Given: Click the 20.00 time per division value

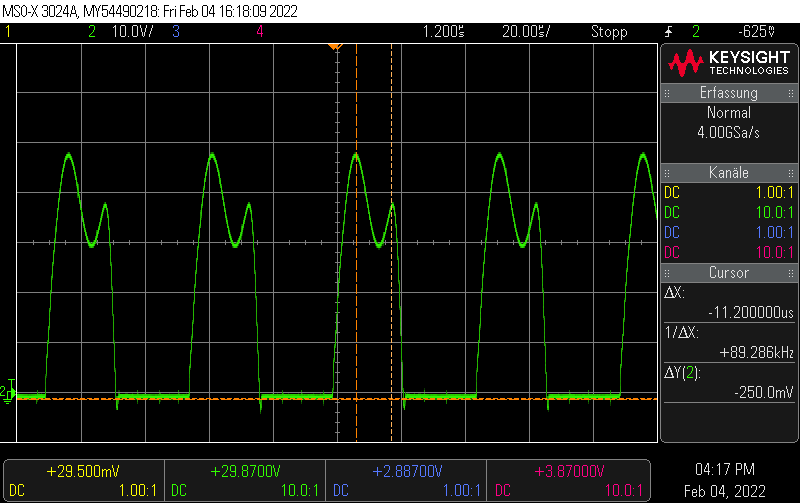Looking at the screenshot, I should (x=526, y=32).
